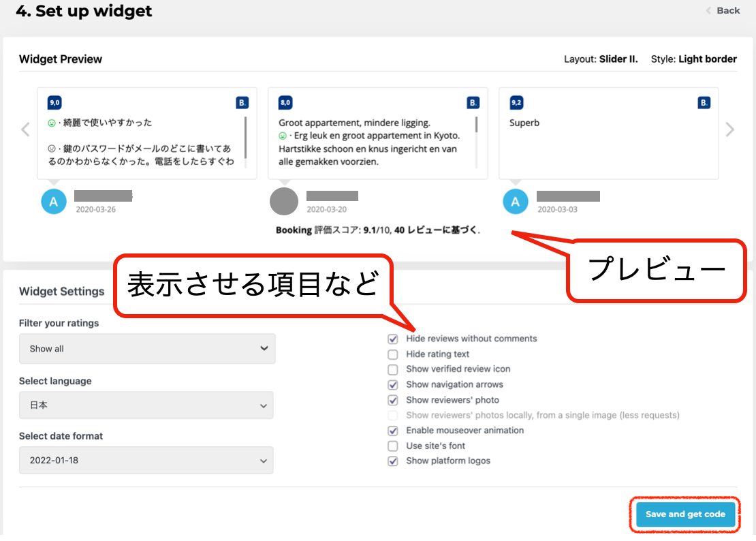Click Booking logo on first review card
Image resolution: width=756 pixels, height=541 pixels.
242,103
